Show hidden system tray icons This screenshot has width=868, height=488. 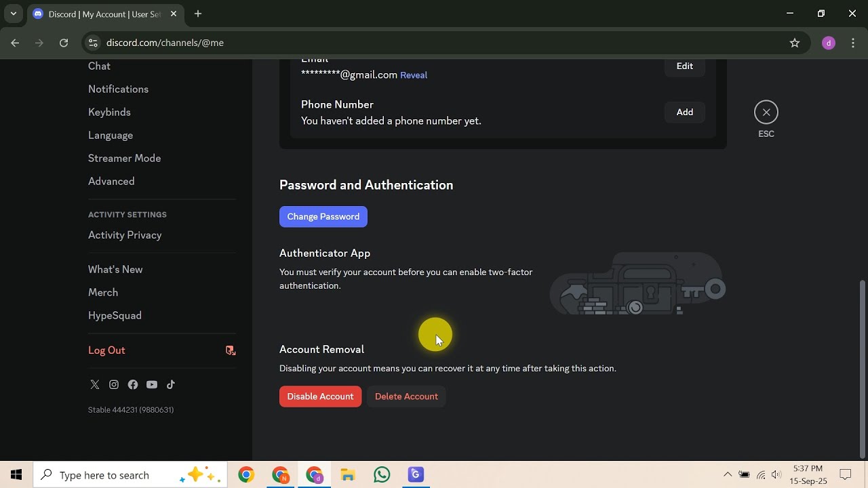pos(728,474)
